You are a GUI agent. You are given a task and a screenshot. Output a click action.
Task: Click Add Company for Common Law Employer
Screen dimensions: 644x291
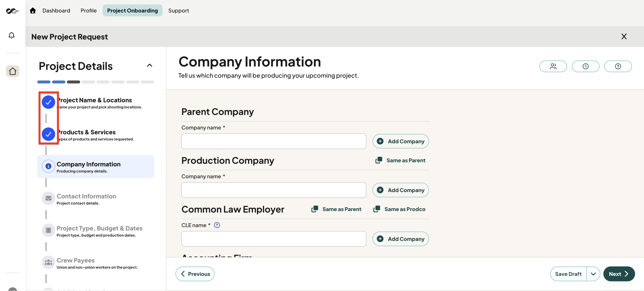click(400, 239)
